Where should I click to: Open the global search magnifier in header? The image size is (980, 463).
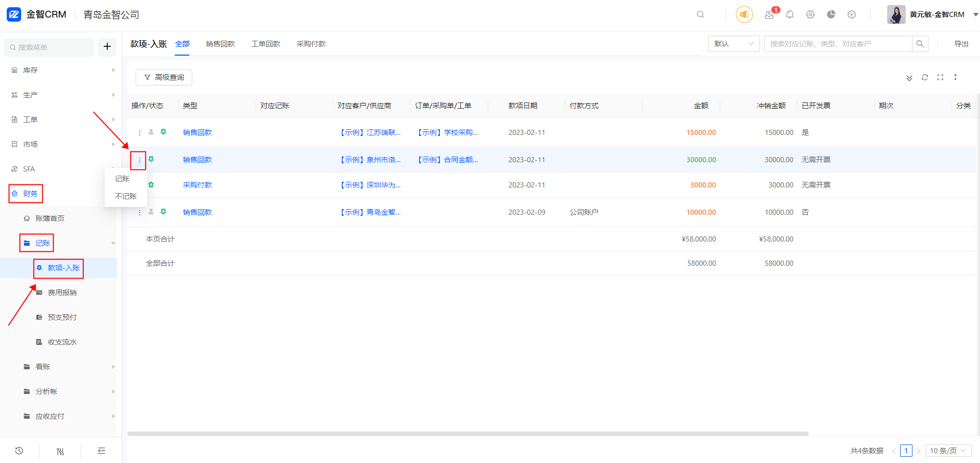[700, 14]
